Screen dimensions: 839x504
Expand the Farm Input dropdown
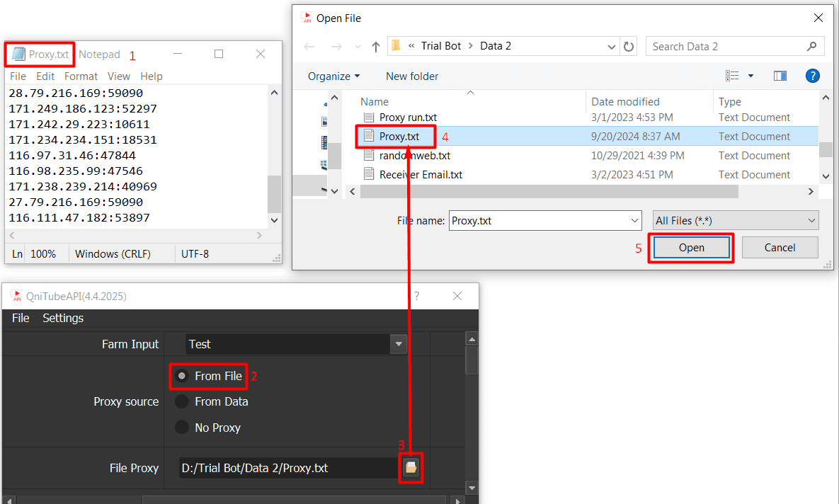(398, 344)
